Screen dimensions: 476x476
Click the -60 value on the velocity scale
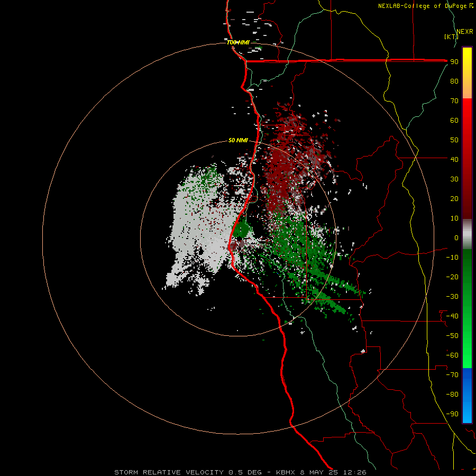click(452, 355)
